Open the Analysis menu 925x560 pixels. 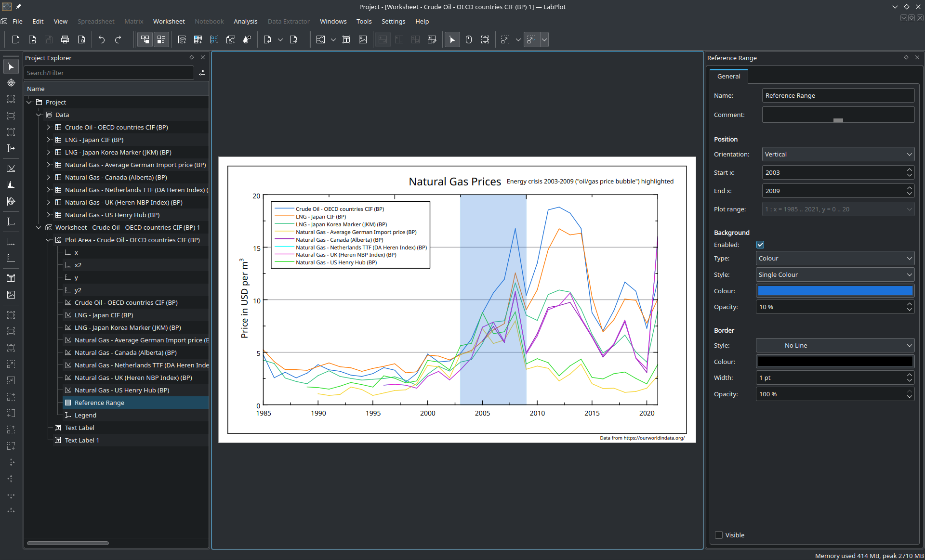[x=245, y=21]
